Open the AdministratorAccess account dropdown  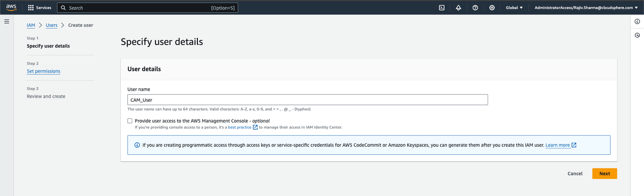[586, 8]
